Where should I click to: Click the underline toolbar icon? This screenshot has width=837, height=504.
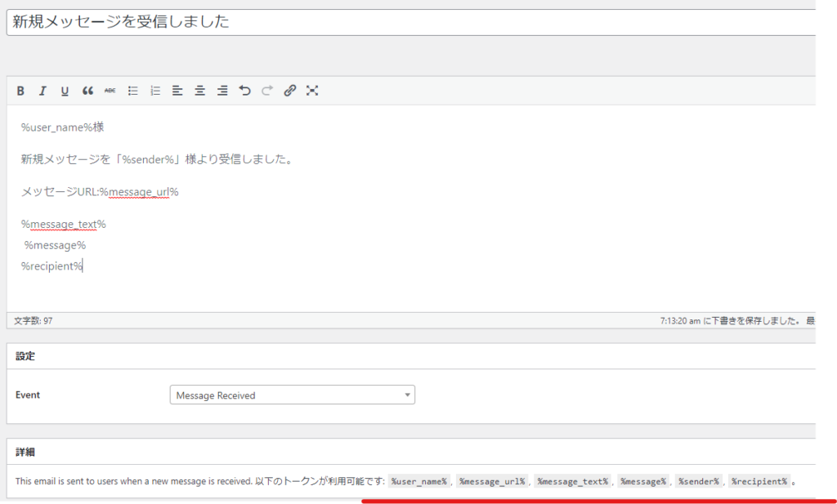[65, 91]
